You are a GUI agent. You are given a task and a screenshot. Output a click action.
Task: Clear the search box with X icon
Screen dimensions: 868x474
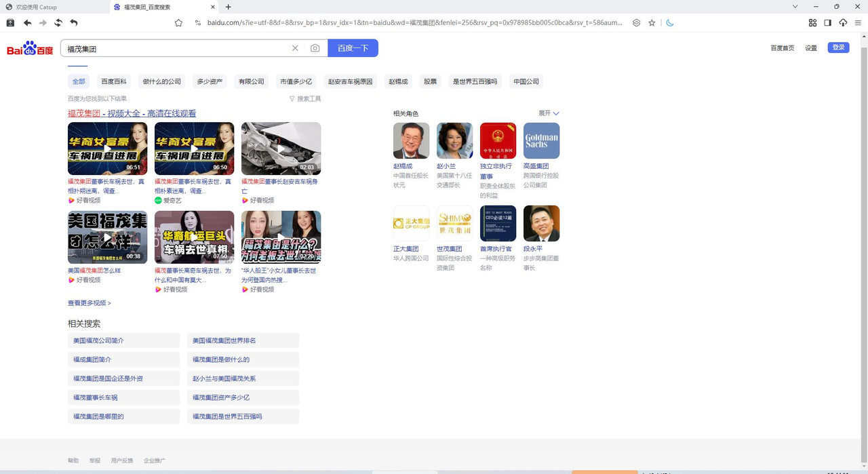(295, 48)
